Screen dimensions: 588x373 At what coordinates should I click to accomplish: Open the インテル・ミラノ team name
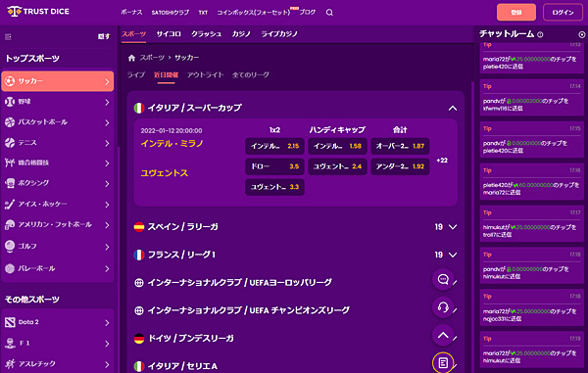(171, 144)
